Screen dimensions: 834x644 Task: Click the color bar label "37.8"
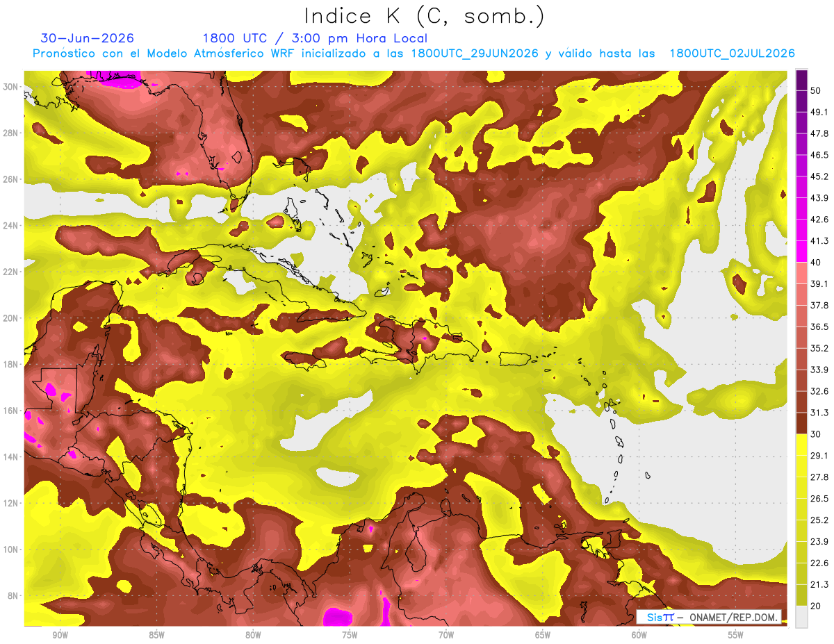(819, 305)
